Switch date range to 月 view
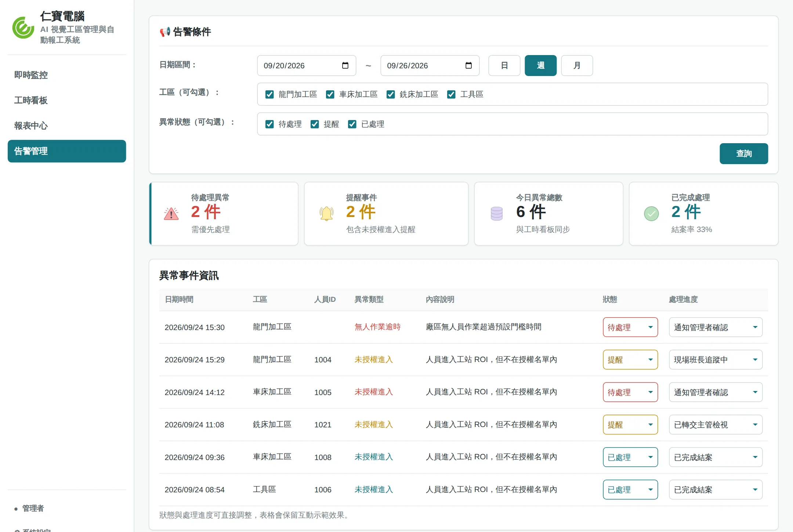 click(577, 65)
